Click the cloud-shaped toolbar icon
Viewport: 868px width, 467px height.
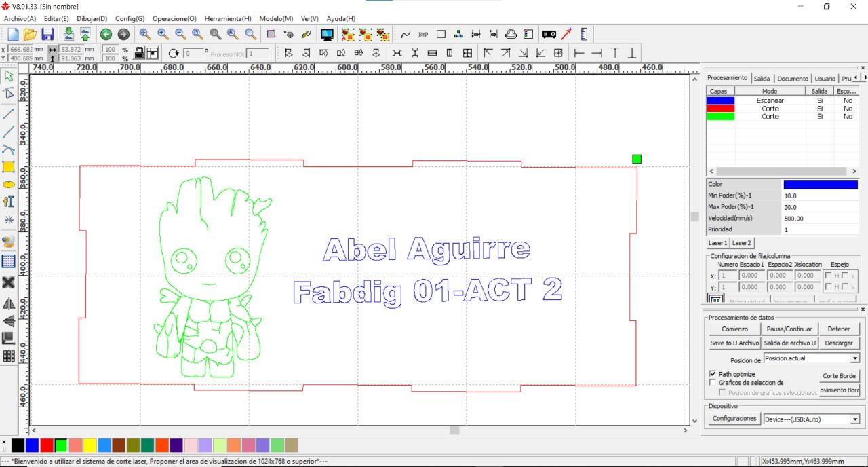[x=511, y=34]
